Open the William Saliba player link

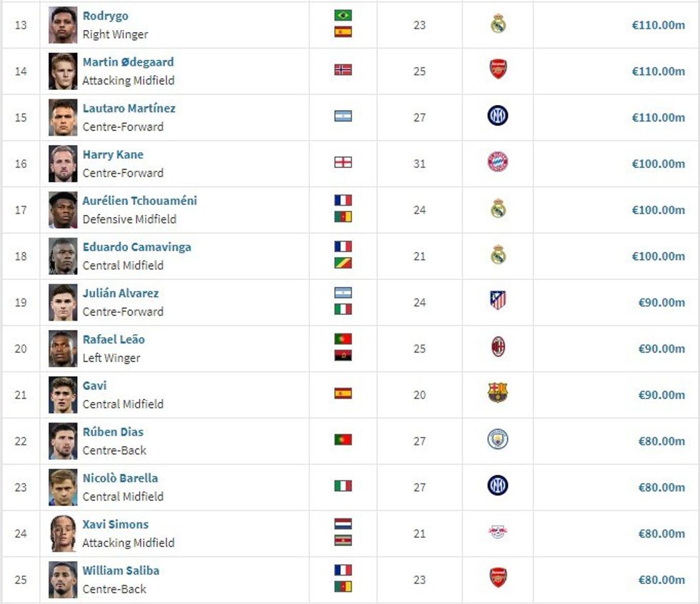pyautogui.click(x=121, y=570)
